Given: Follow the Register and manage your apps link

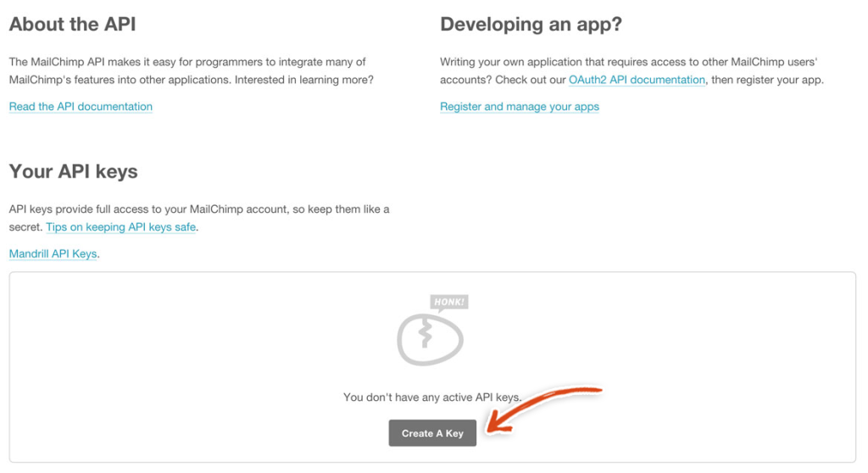Looking at the screenshot, I should 520,106.
